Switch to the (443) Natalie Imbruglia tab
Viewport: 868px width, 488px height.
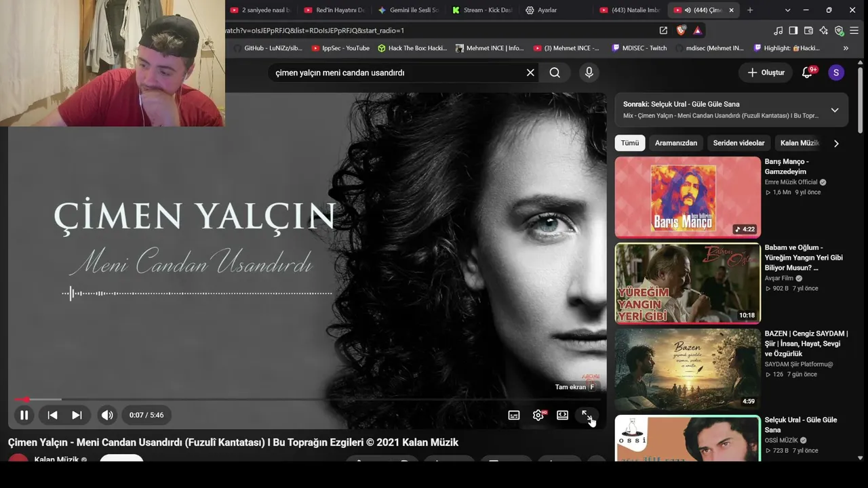(x=631, y=10)
